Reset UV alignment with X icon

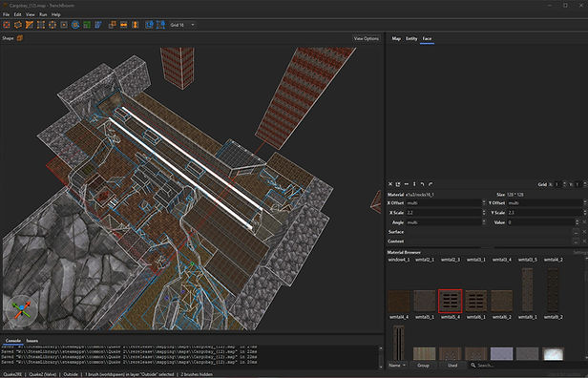pos(390,184)
